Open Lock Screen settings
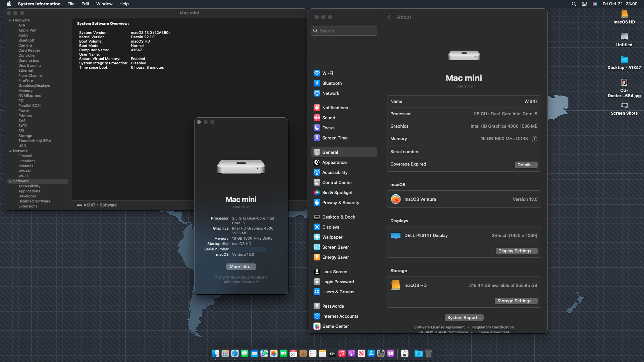This screenshot has height=362, width=644. tap(334, 271)
